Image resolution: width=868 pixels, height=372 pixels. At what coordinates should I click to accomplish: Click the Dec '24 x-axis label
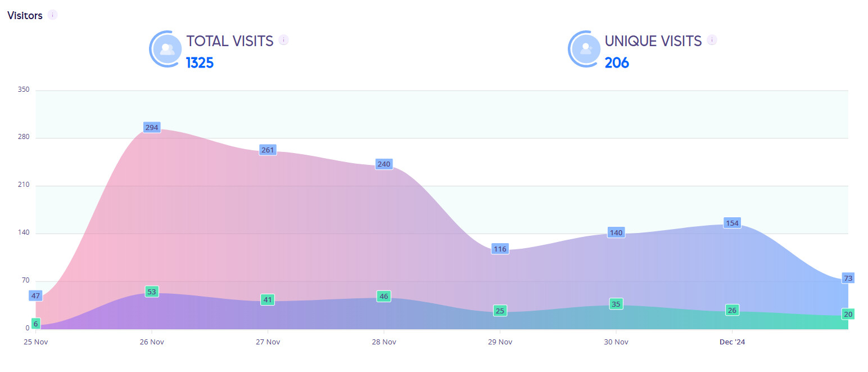click(732, 342)
